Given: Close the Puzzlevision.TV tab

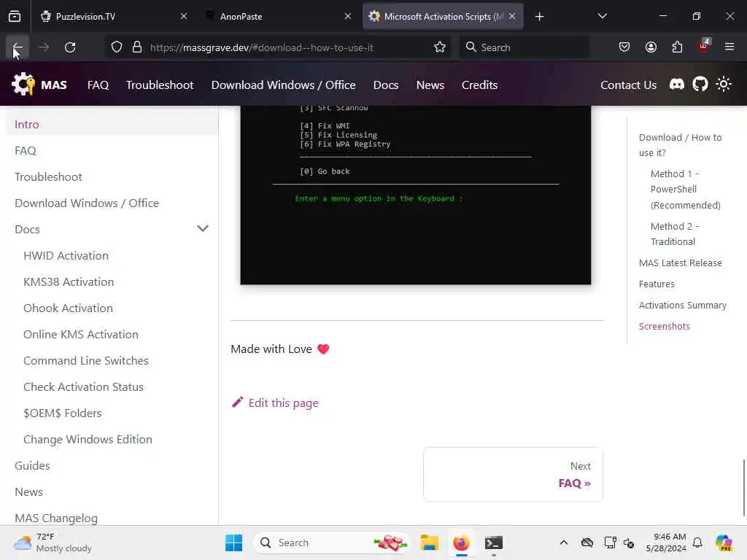Looking at the screenshot, I should [x=183, y=17].
